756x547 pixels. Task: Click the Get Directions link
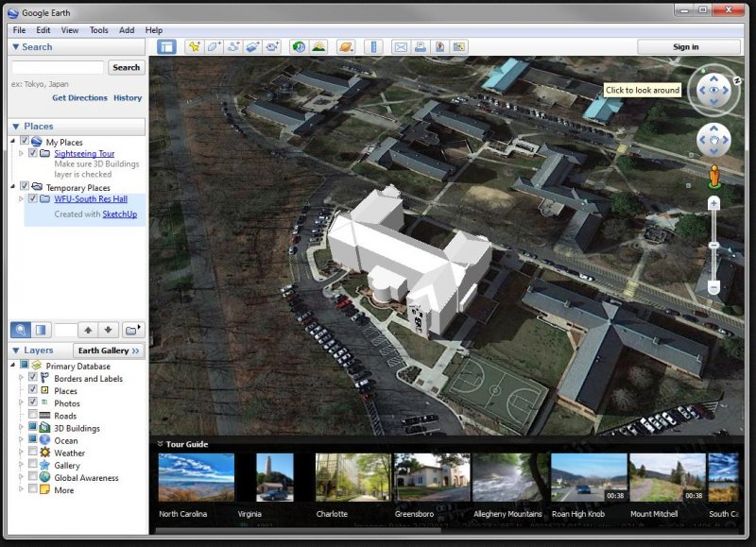[79, 98]
